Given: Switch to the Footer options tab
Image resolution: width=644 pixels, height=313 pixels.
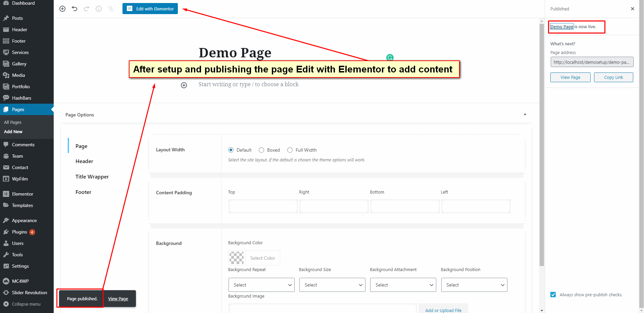Looking at the screenshot, I should pyautogui.click(x=83, y=192).
